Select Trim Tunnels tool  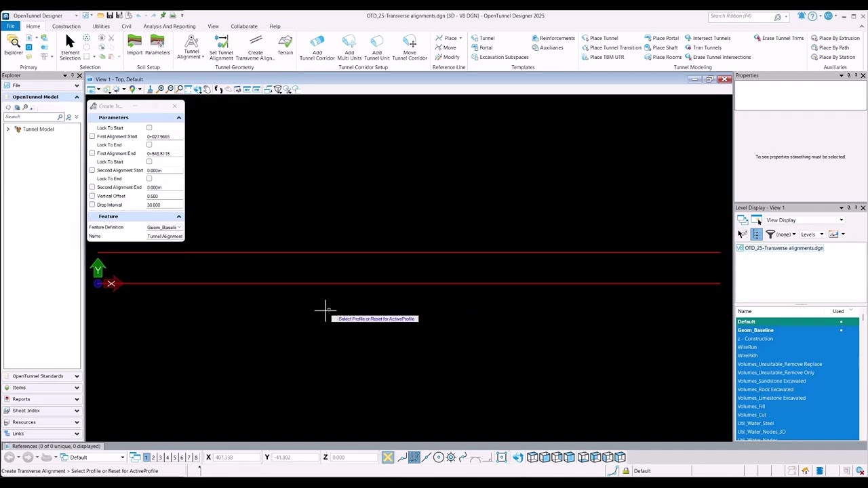click(x=703, y=47)
